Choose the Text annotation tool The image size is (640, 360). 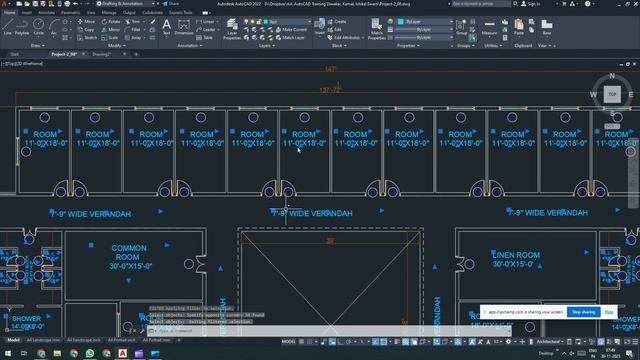coord(167,28)
